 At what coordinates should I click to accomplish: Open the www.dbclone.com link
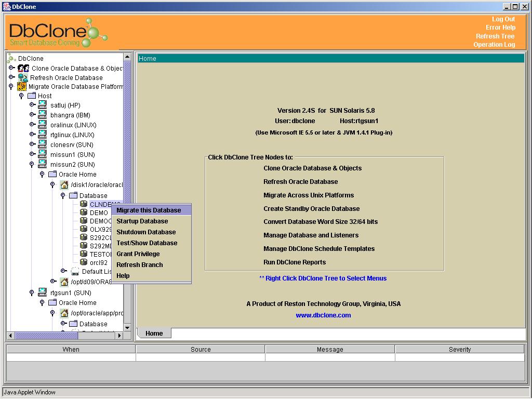point(323,315)
